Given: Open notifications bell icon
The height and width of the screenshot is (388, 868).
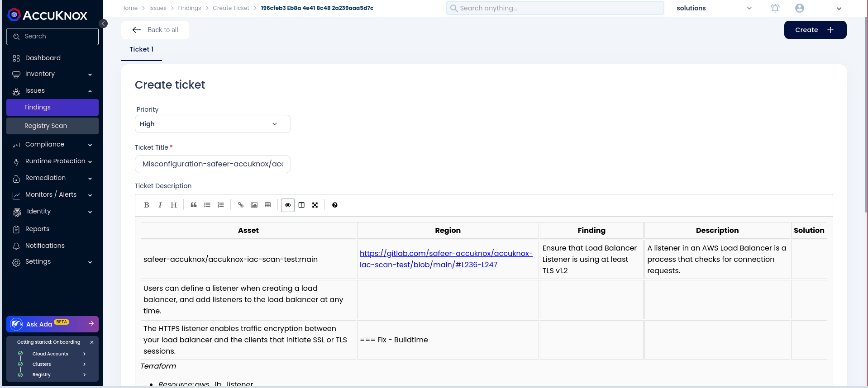Looking at the screenshot, I should tap(775, 8).
